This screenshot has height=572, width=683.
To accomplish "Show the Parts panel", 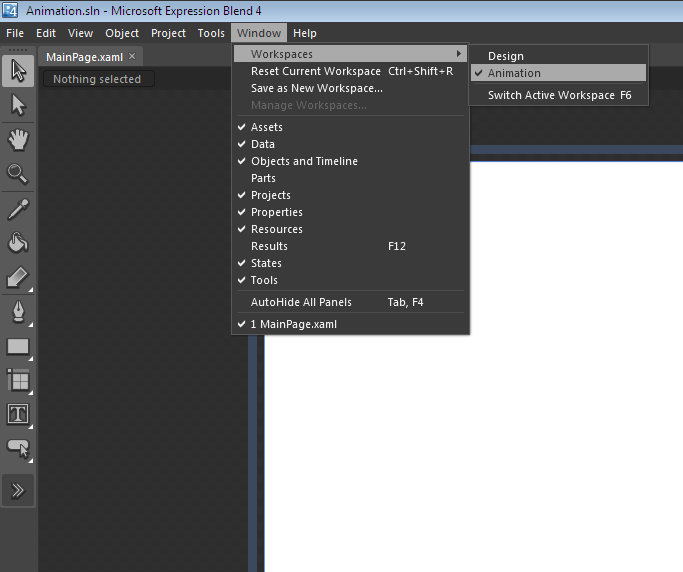I will 351,178.
